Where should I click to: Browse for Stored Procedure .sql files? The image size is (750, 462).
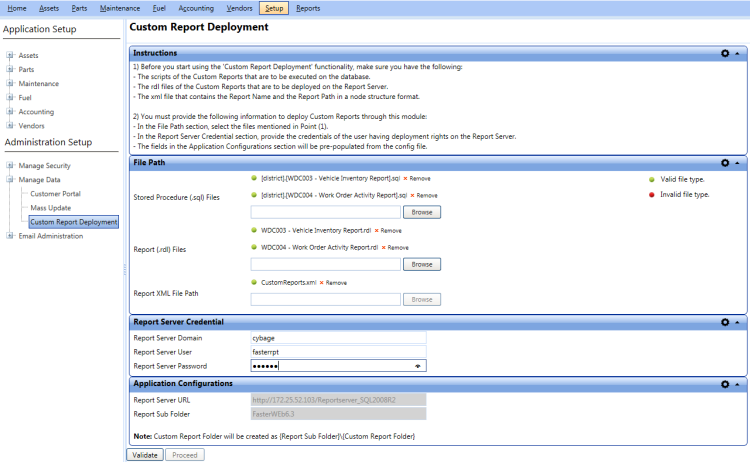[422, 212]
